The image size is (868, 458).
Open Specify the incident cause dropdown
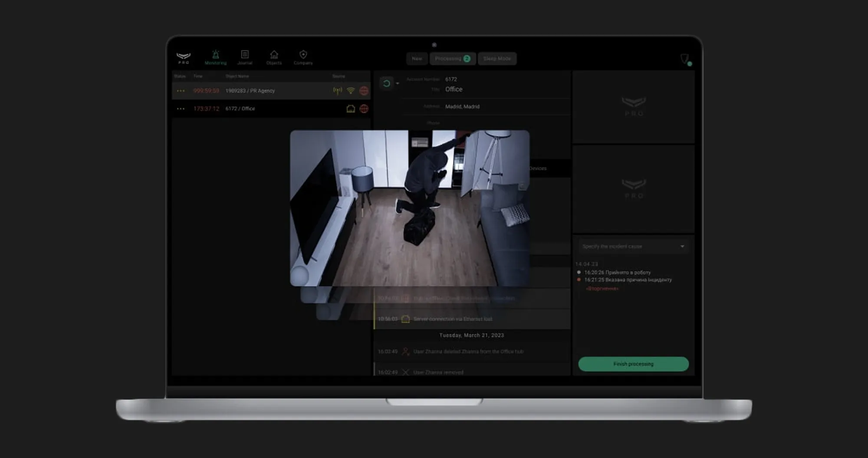(x=633, y=246)
